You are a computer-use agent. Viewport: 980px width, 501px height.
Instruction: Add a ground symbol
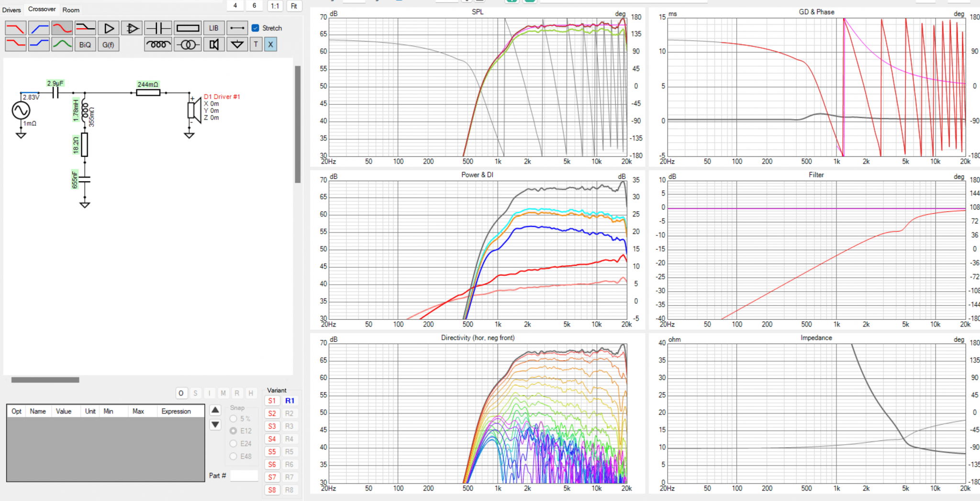(237, 44)
